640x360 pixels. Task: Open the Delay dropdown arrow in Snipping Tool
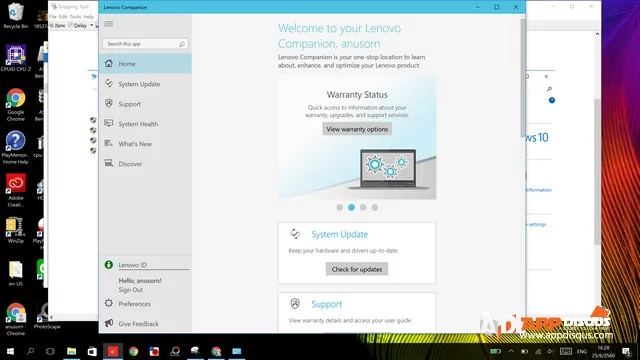(91, 25)
